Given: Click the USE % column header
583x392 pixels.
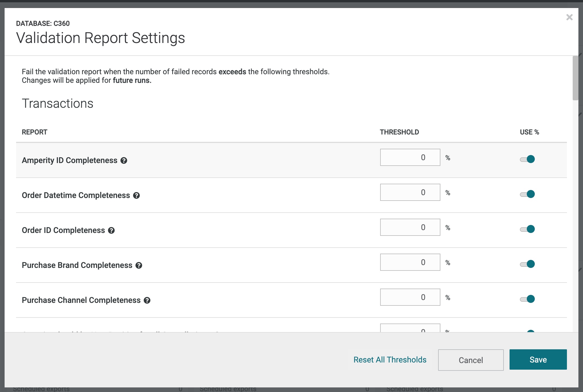Looking at the screenshot, I should point(529,132).
